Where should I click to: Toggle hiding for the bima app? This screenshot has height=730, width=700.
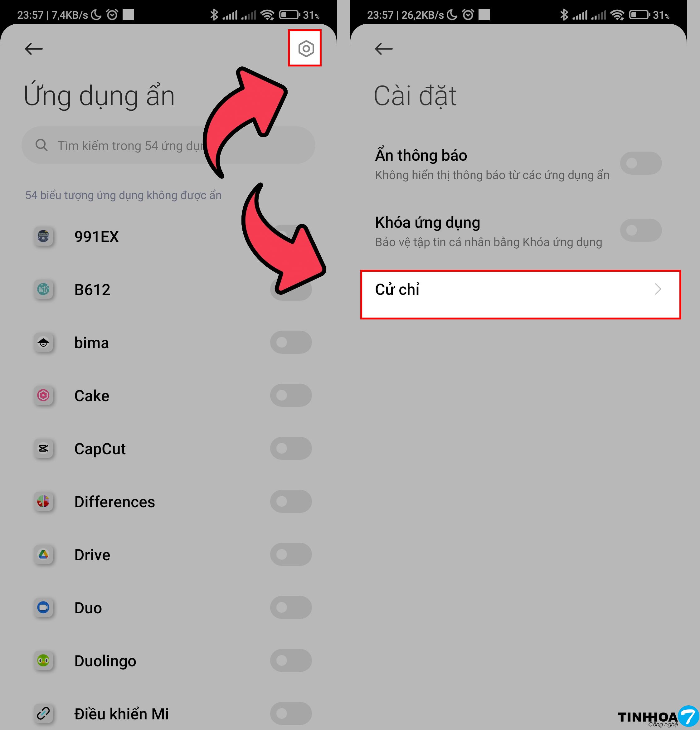pyautogui.click(x=291, y=342)
